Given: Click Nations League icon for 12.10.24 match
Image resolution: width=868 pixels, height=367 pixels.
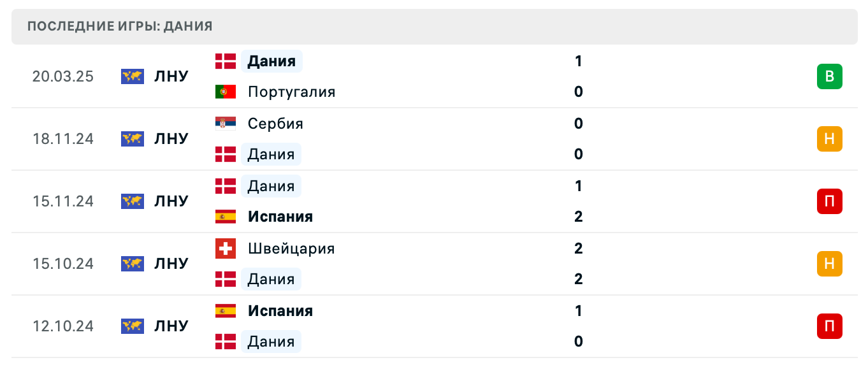Looking at the screenshot, I should [x=133, y=326].
